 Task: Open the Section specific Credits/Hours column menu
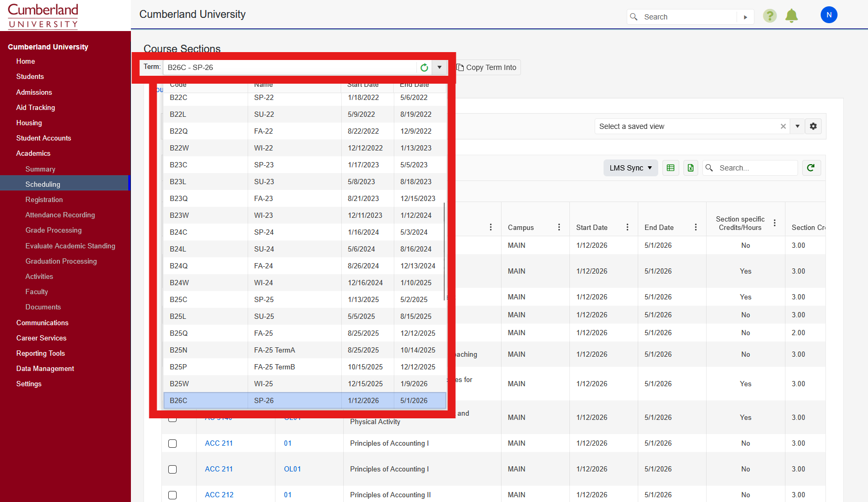pos(774,223)
